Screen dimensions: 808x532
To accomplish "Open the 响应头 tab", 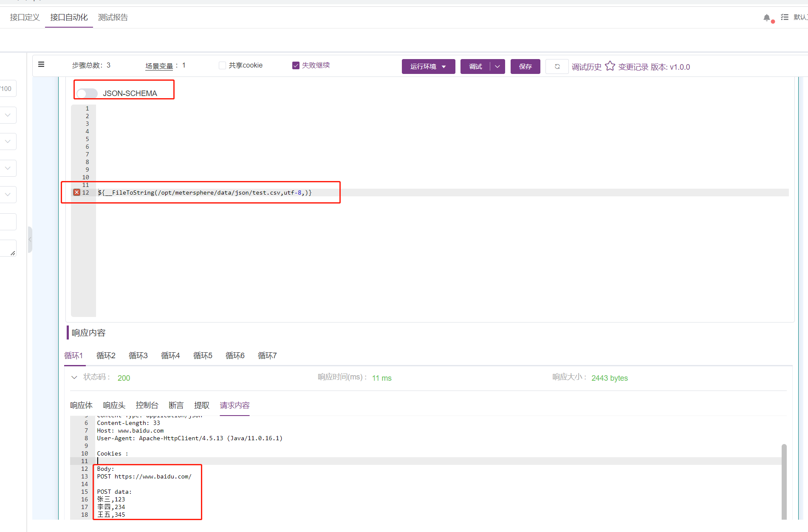I will (x=114, y=405).
